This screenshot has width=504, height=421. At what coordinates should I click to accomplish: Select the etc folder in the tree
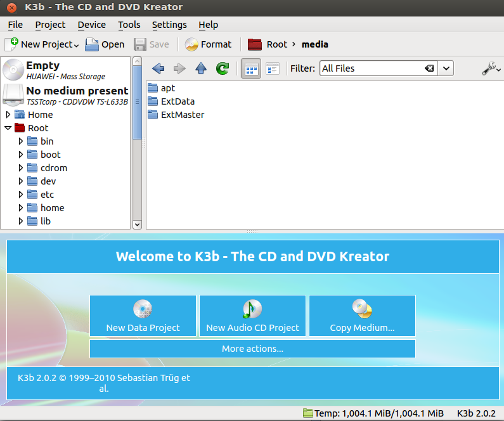point(41,195)
